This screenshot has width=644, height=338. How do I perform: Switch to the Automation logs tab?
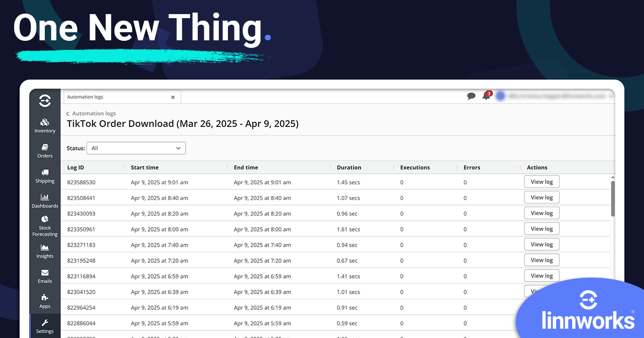click(101, 97)
